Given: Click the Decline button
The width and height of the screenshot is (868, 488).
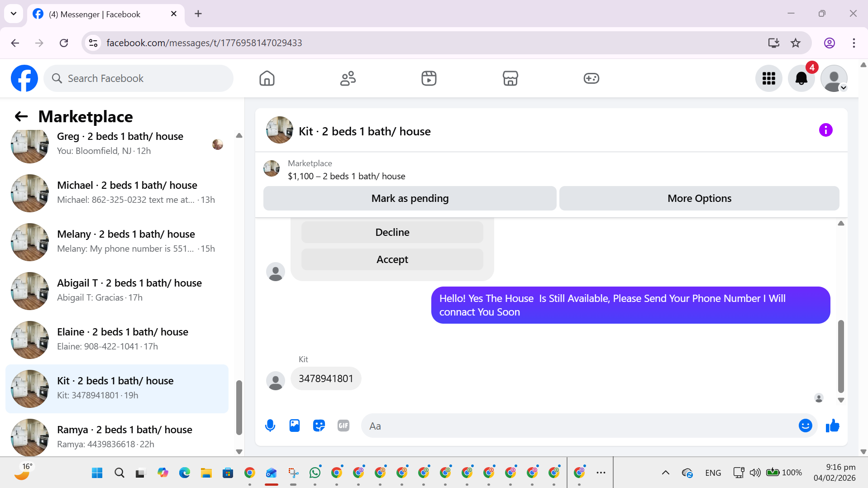Looking at the screenshot, I should pos(392,232).
